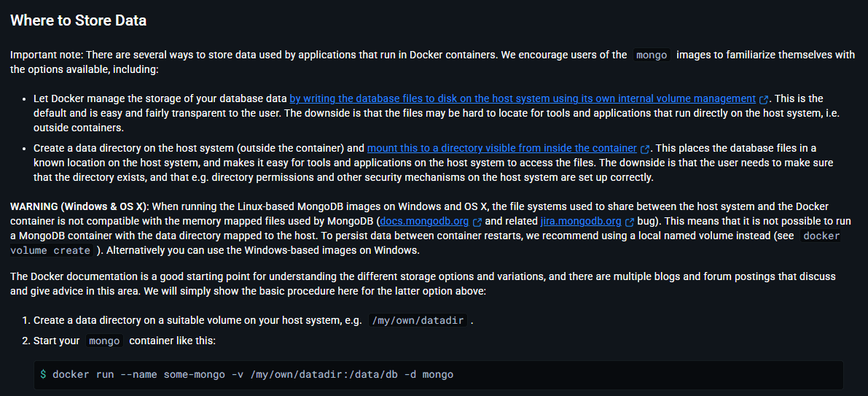Click external-link icon after the mount directory link
868x396 pixels.
[645, 149]
